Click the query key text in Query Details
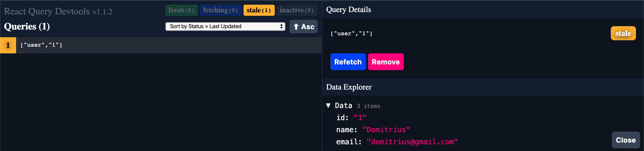 click(351, 34)
